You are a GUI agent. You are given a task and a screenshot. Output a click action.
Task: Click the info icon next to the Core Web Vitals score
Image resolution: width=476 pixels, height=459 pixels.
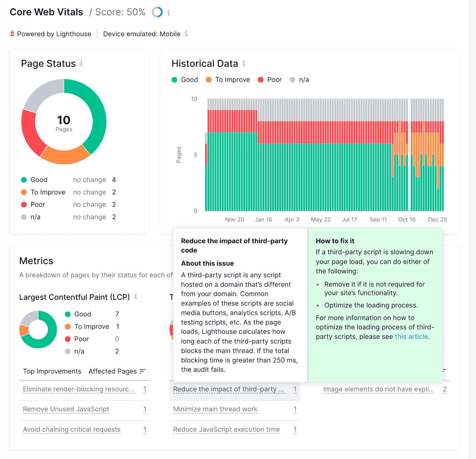(169, 12)
